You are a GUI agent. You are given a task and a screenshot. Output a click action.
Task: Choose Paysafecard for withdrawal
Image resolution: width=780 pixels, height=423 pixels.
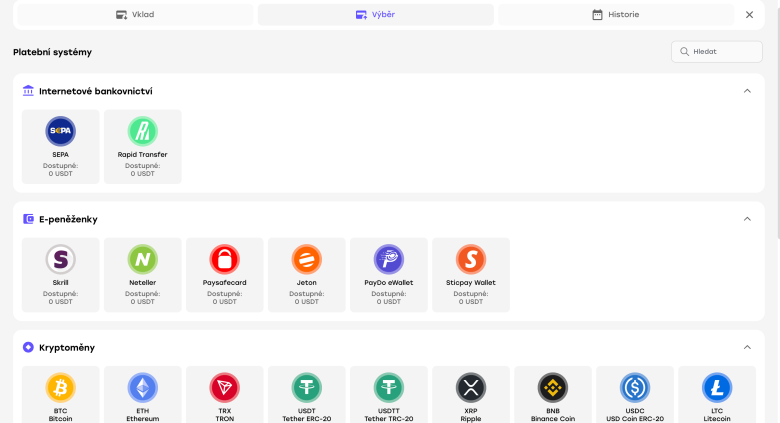click(225, 274)
